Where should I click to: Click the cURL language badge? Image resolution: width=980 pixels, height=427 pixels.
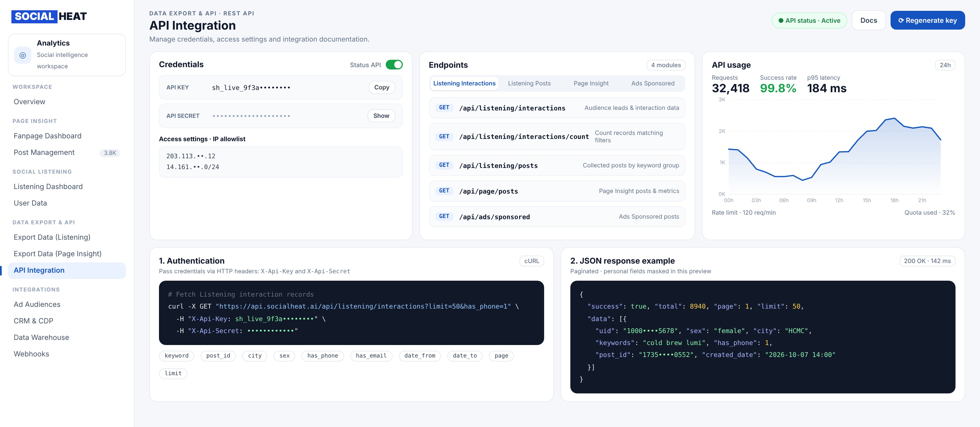coord(532,261)
